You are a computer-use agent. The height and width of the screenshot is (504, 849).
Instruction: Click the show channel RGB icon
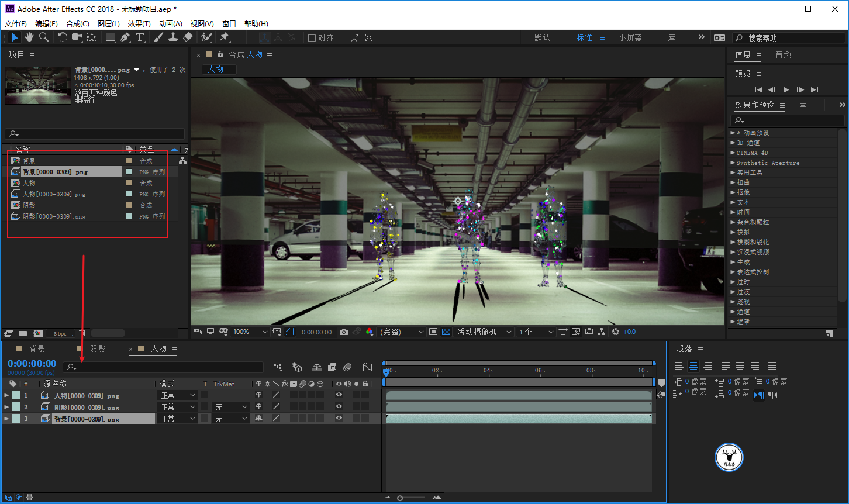370,332
